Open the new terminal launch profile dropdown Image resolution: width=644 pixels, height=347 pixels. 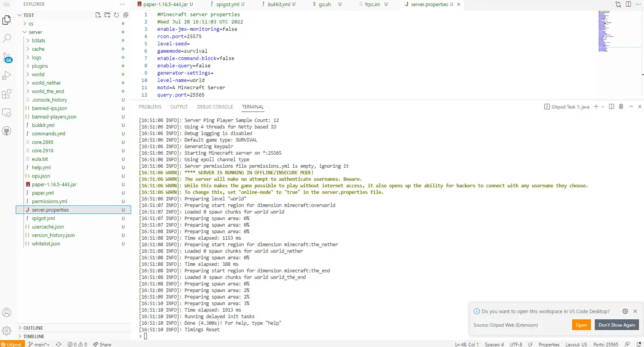point(602,107)
